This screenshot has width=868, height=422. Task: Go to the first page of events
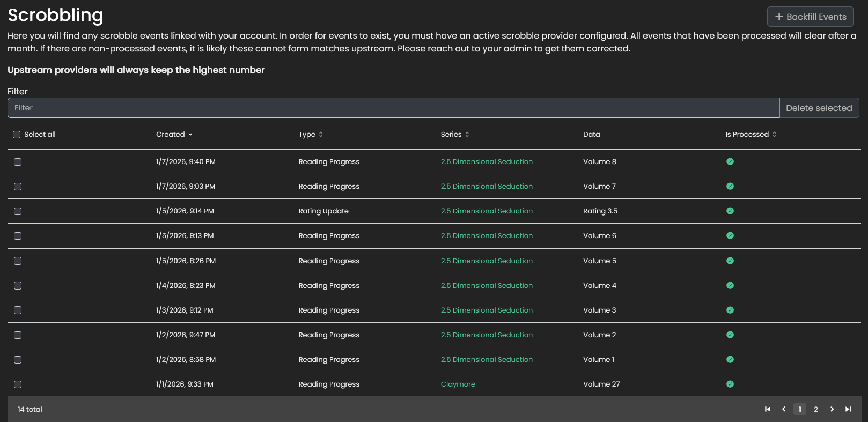click(x=768, y=409)
